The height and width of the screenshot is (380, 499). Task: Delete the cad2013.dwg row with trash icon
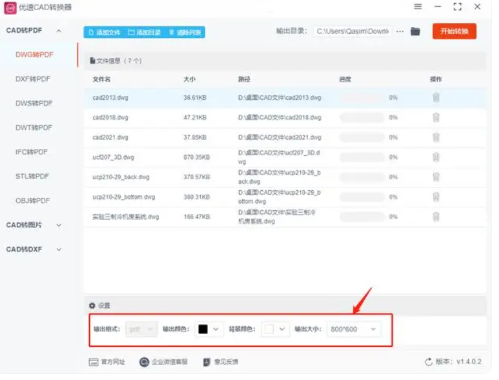[x=436, y=98]
